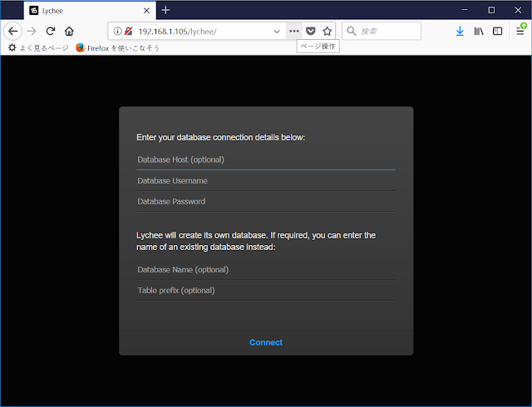
Task: Open the よく見るページ bookmark folder
Action: click(38, 48)
